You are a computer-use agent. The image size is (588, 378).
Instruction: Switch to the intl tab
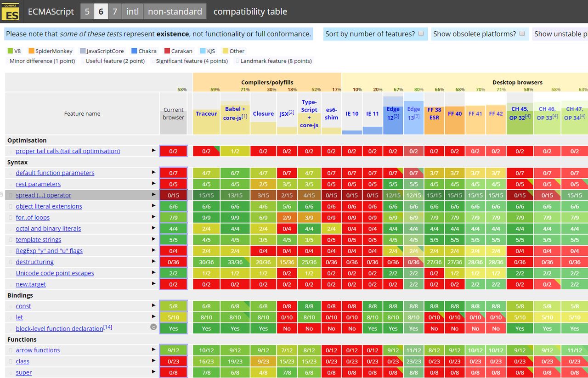pos(132,11)
